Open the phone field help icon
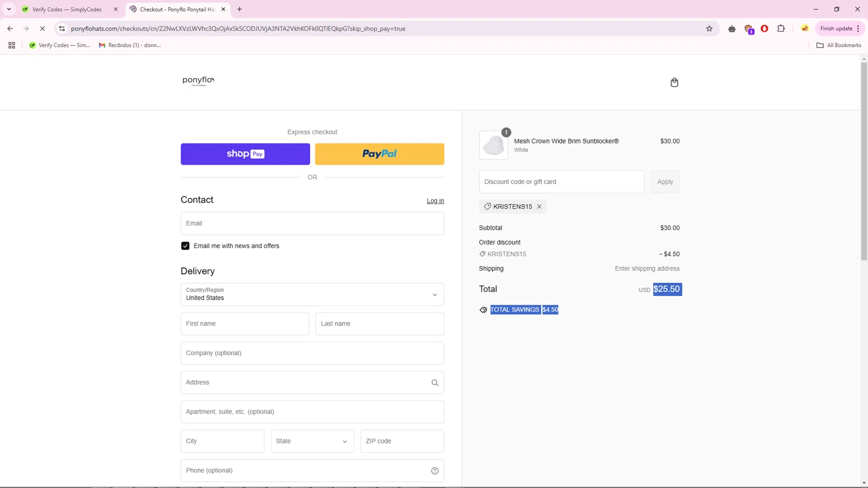The height and width of the screenshot is (488, 868). [435, 471]
